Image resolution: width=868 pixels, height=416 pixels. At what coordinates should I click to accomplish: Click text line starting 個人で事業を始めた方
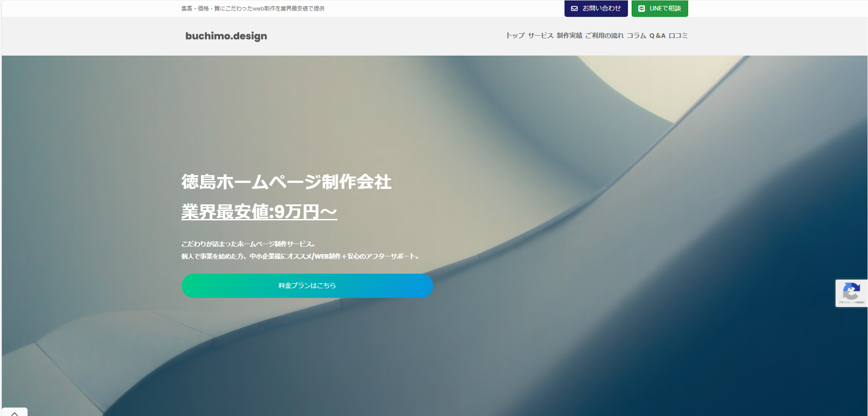[300, 256]
